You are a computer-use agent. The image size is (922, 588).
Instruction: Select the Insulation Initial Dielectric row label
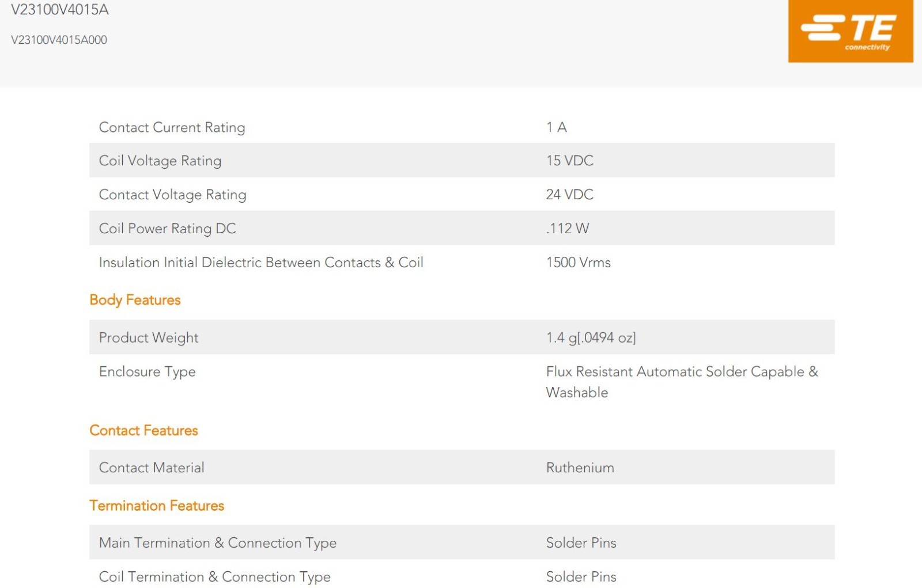pos(261,262)
